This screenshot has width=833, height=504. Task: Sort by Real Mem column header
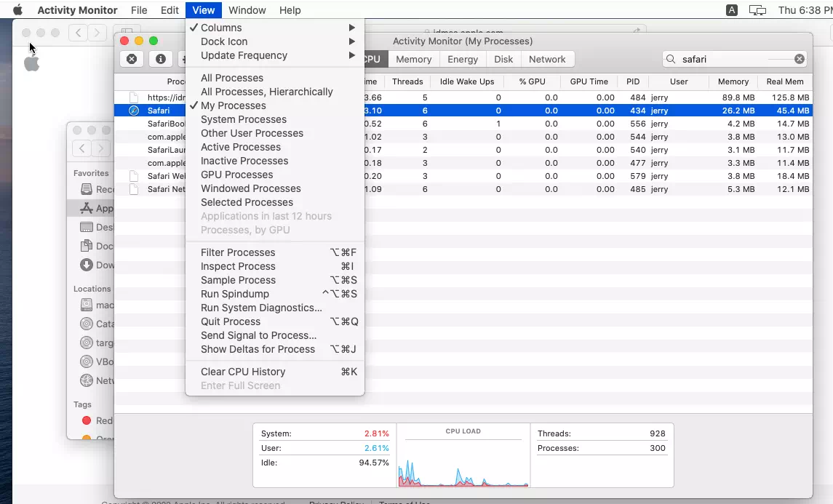tap(785, 81)
